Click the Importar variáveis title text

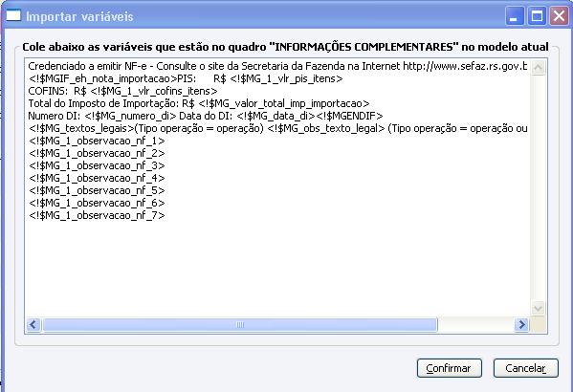[79, 17]
